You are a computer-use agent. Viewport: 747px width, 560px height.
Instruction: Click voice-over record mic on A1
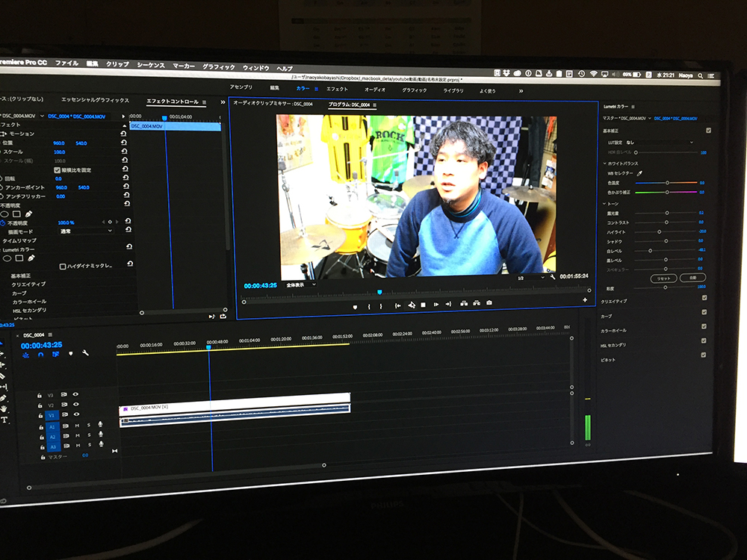point(100,424)
